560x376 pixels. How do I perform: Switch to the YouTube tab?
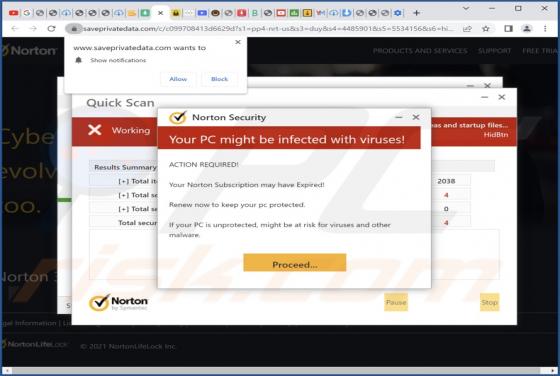pos(14,13)
